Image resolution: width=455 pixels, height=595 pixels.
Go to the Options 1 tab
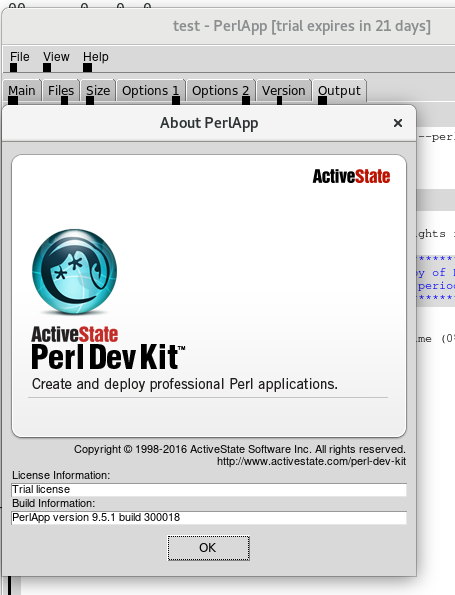(150, 91)
